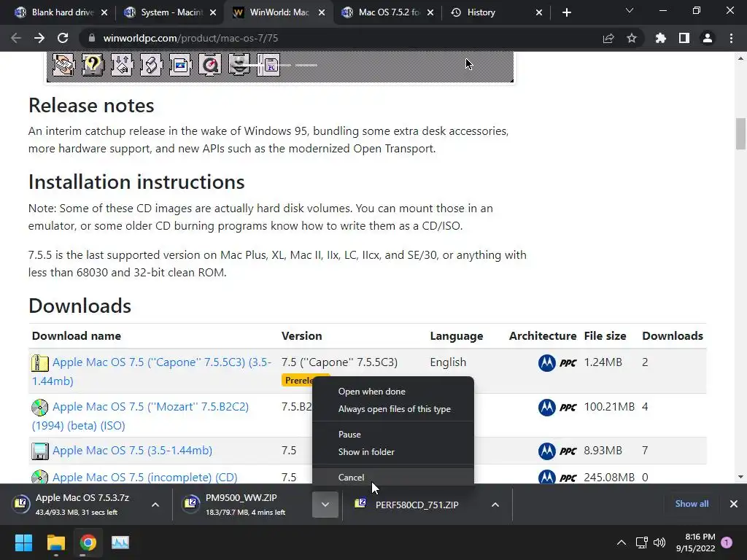Click the Version column header

(x=301, y=335)
